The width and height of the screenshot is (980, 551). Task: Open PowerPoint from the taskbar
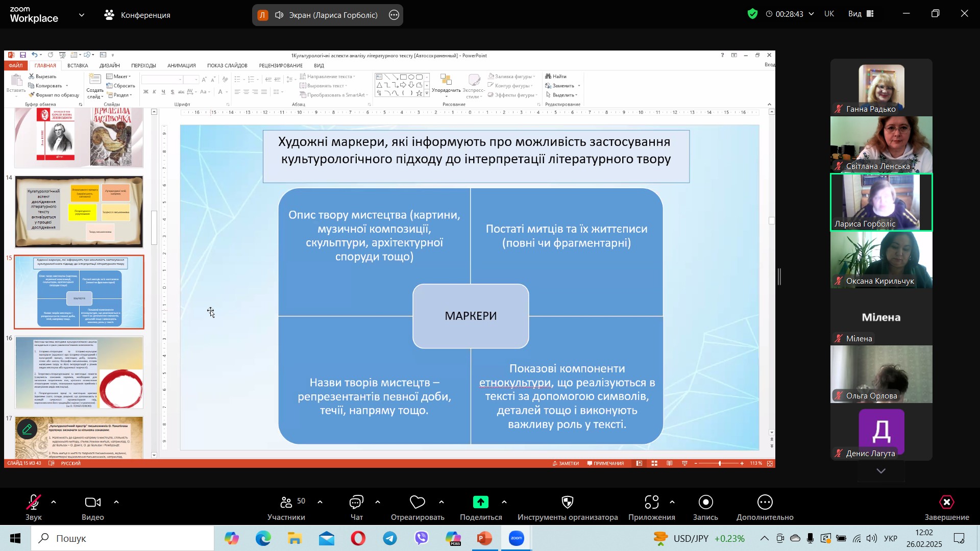click(x=484, y=539)
